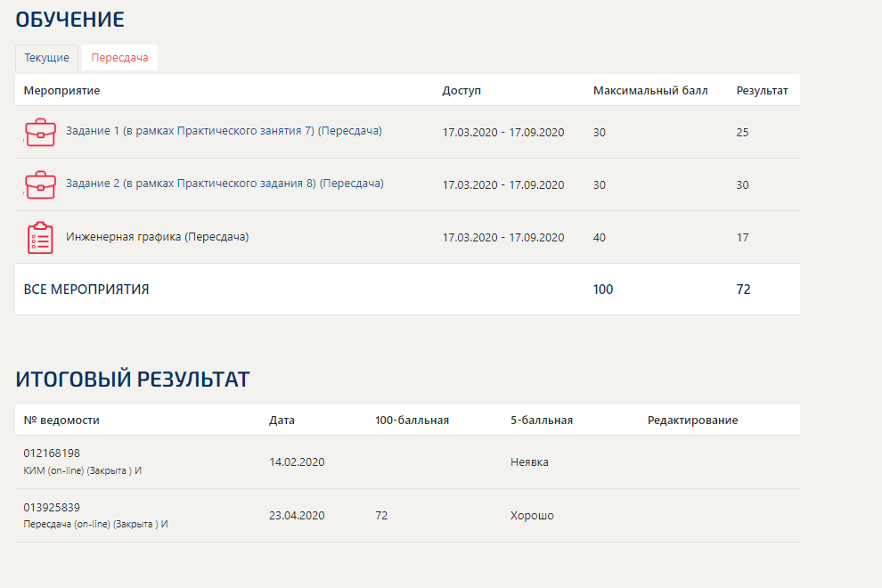This screenshot has width=882, height=588.
Task: Click date 14.02.2020
Action: click(x=297, y=462)
